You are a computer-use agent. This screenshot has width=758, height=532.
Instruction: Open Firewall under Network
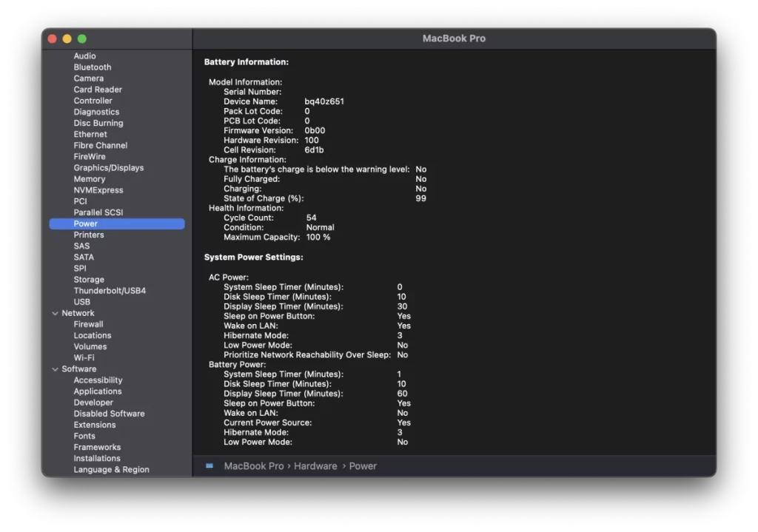(x=88, y=324)
